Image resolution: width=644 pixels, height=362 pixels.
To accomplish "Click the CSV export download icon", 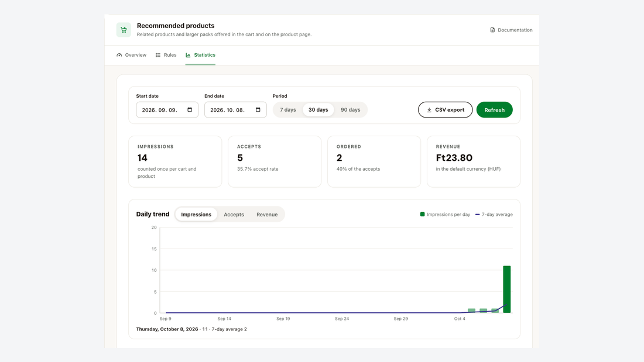I will (429, 110).
